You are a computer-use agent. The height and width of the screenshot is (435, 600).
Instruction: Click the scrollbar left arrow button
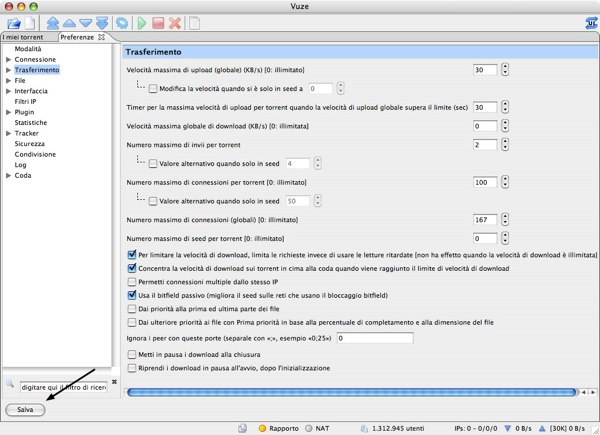coord(584,393)
